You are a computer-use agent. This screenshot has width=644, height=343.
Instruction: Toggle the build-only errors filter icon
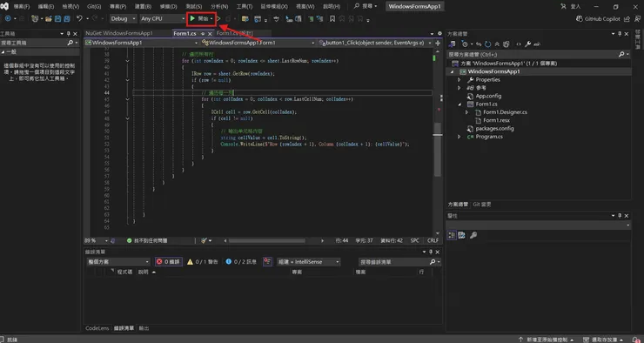pyautogui.click(x=268, y=262)
